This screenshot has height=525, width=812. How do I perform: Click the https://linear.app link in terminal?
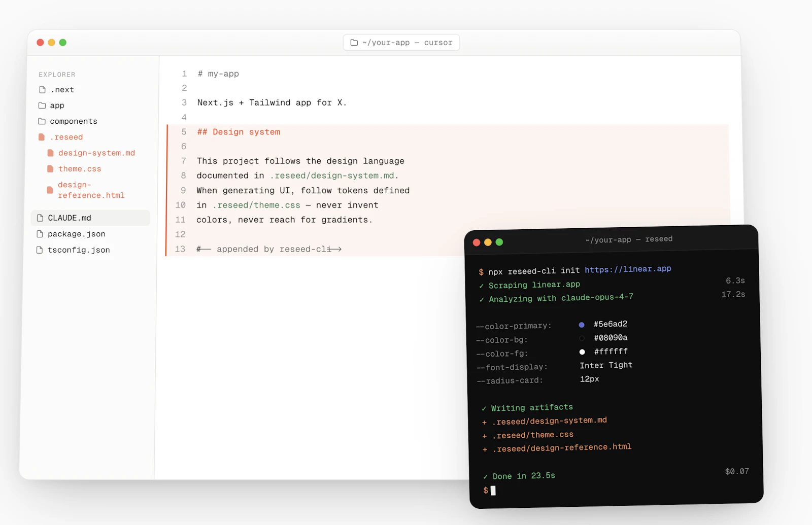coord(628,269)
